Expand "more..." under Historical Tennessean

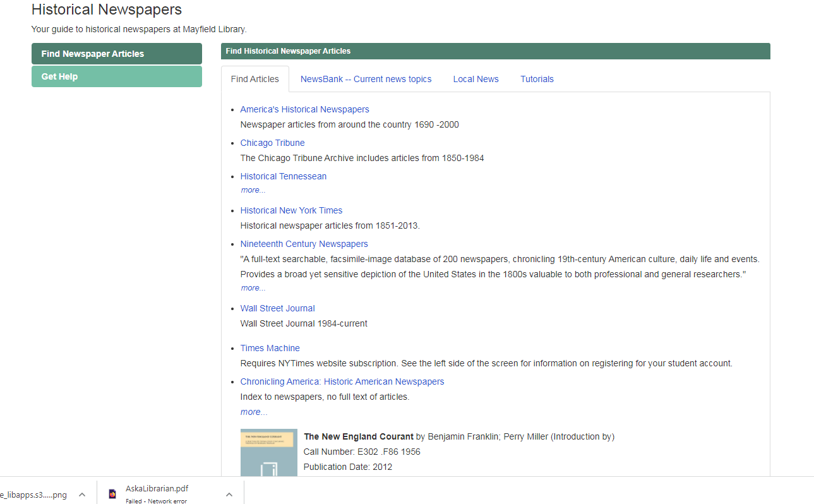pyautogui.click(x=253, y=190)
